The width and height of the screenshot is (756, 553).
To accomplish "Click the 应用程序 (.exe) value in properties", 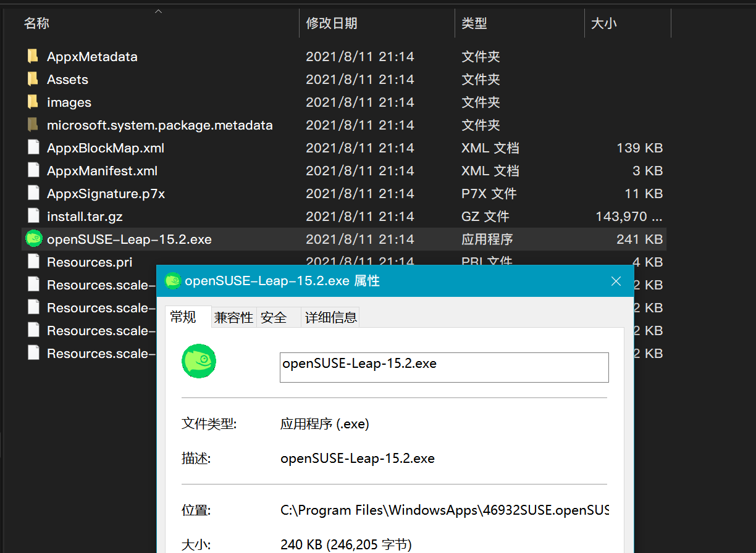I will pos(324,424).
